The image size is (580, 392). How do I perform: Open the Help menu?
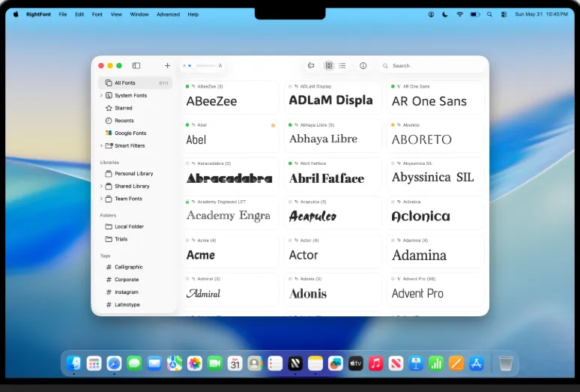coord(193,14)
